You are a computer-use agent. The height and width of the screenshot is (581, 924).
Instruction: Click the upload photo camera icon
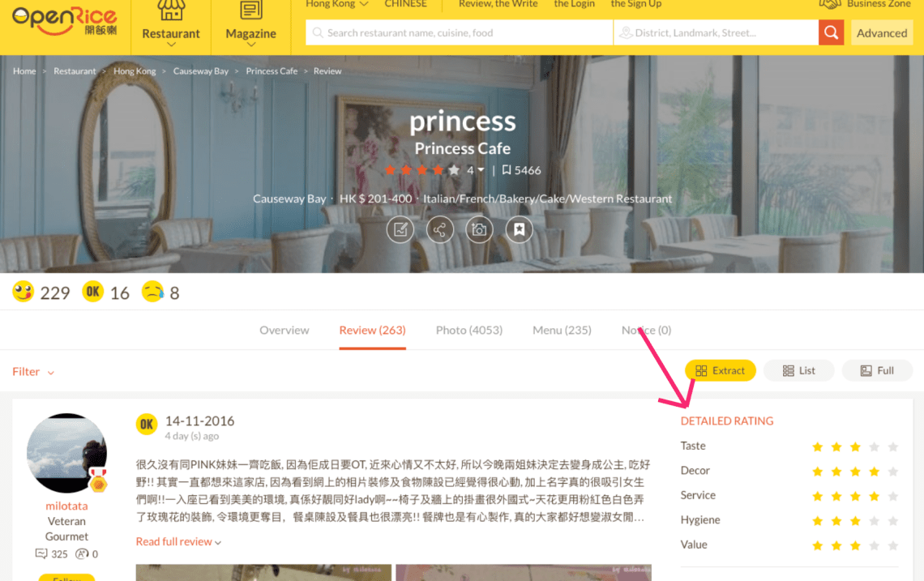[479, 229]
